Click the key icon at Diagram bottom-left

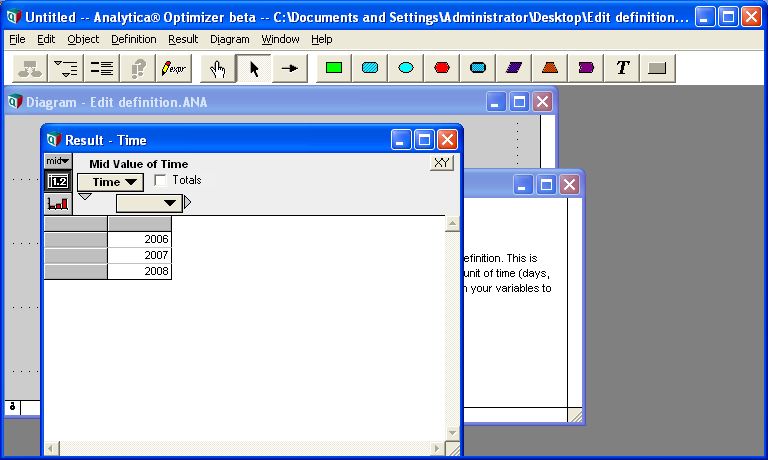[13, 407]
